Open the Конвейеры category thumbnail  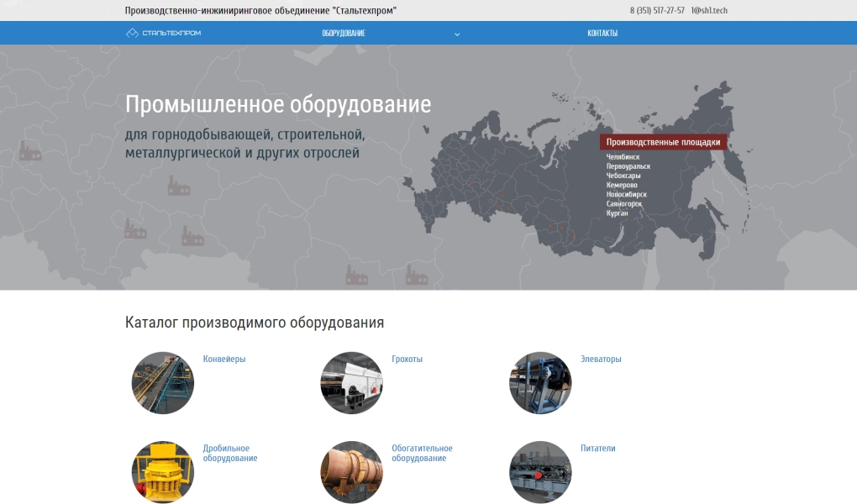163,383
